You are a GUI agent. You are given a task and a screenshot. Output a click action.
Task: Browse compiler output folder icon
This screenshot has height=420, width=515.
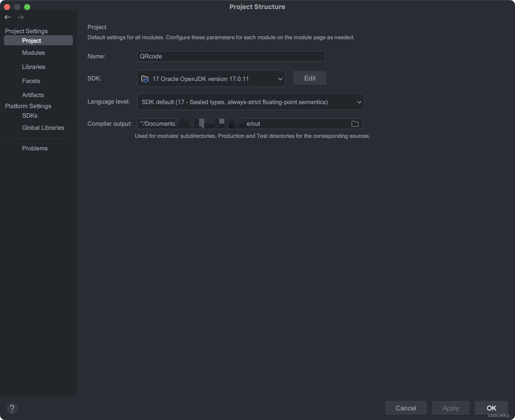(355, 124)
